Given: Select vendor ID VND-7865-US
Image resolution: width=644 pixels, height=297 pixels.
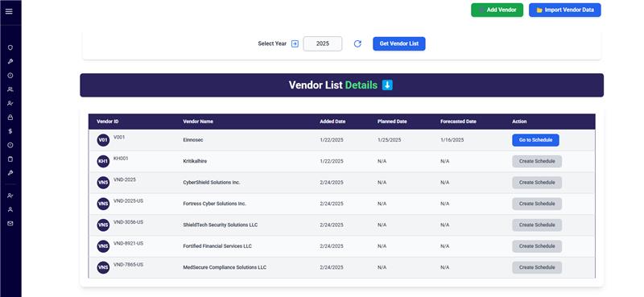Looking at the screenshot, I should point(128,265).
